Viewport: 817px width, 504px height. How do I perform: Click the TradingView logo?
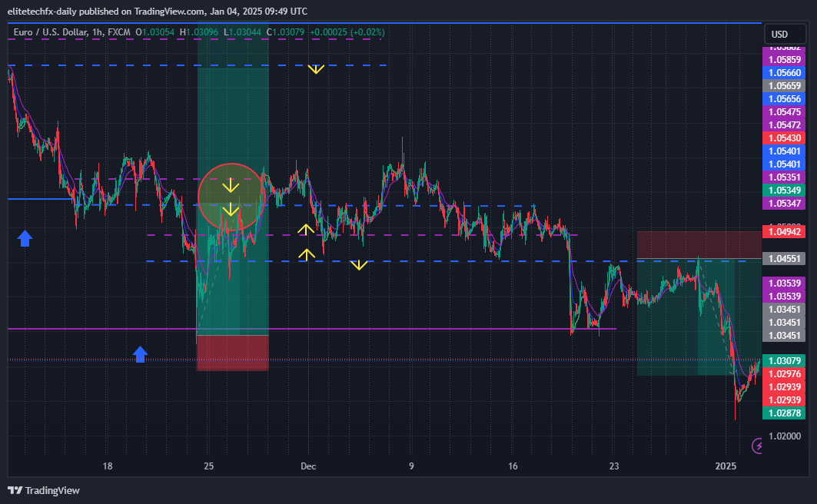(x=44, y=490)
